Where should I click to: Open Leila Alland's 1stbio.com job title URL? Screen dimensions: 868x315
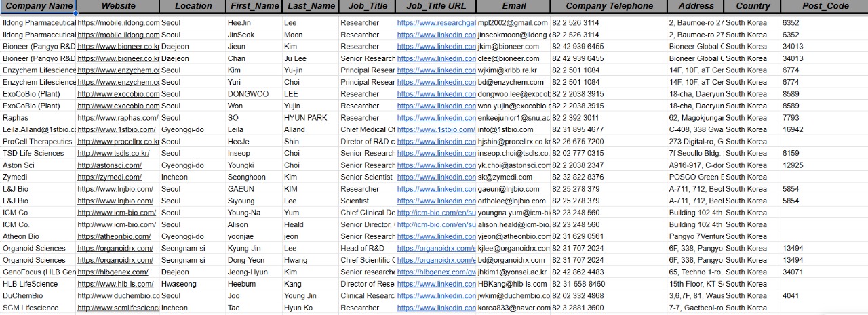click(436, 129)
